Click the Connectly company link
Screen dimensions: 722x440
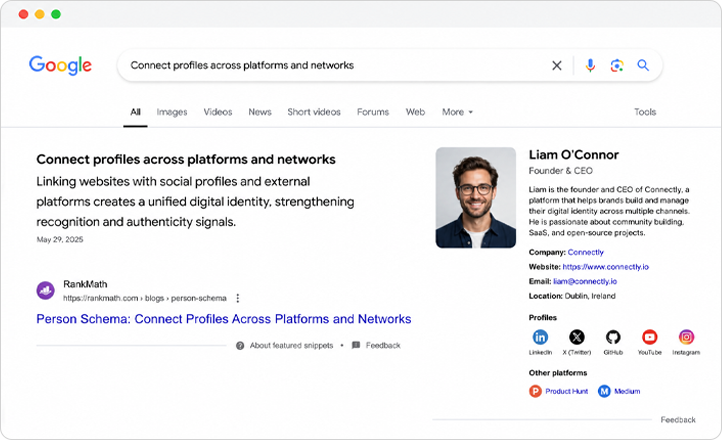pos(585,252)
